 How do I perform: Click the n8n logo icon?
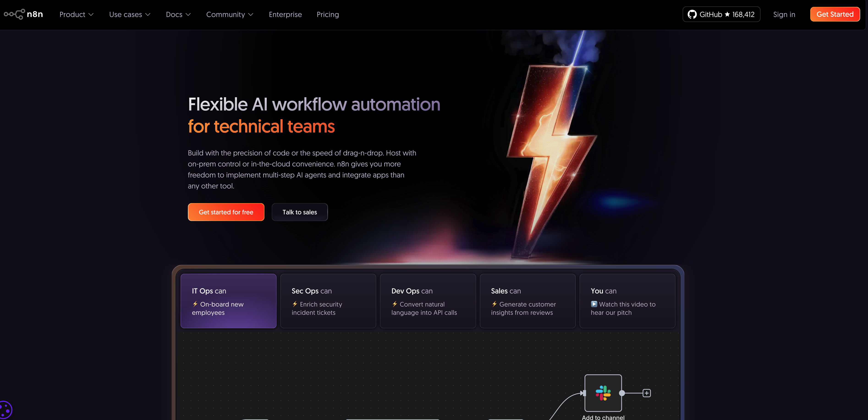tap(14, 14)
